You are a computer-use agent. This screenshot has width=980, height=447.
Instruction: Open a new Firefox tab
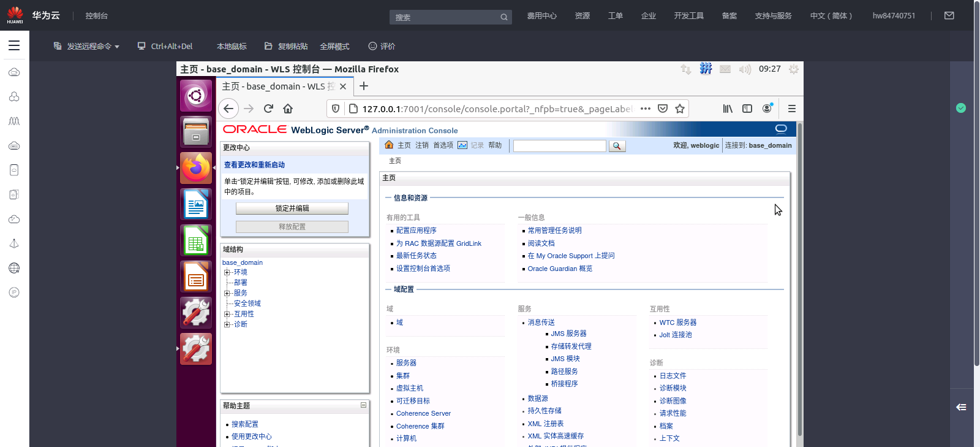click(364, 86)
